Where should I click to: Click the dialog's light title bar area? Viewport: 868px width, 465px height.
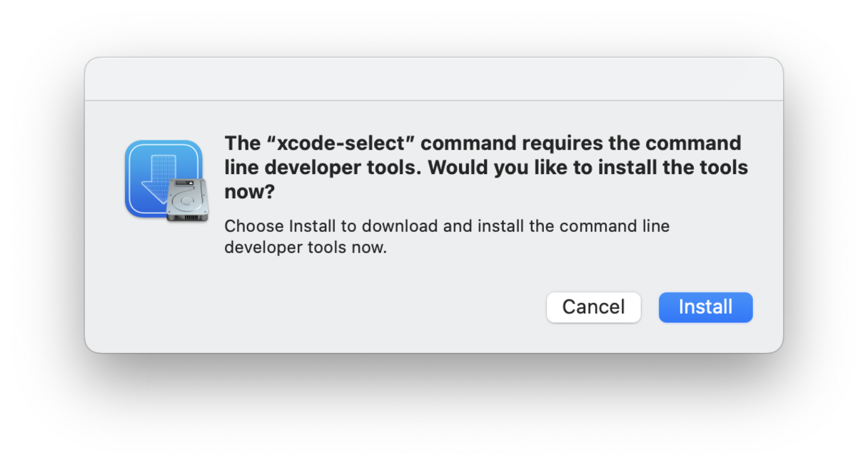433,77
